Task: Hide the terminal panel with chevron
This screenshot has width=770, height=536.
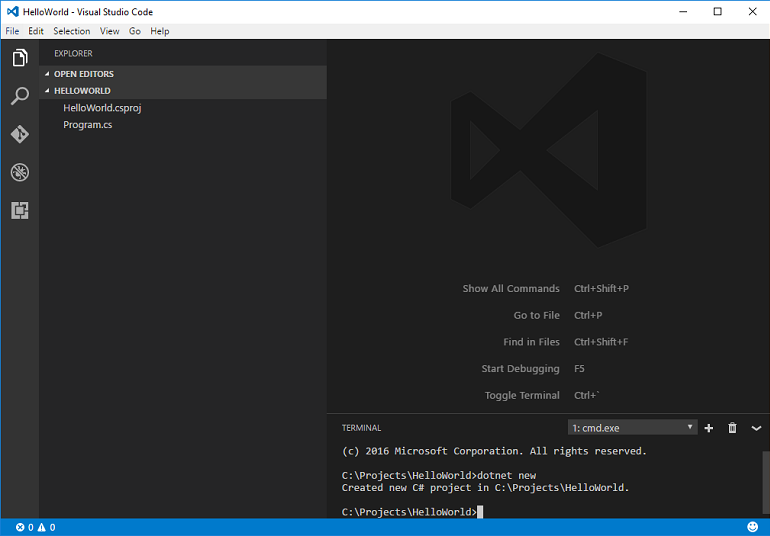Action: [756, 428]
